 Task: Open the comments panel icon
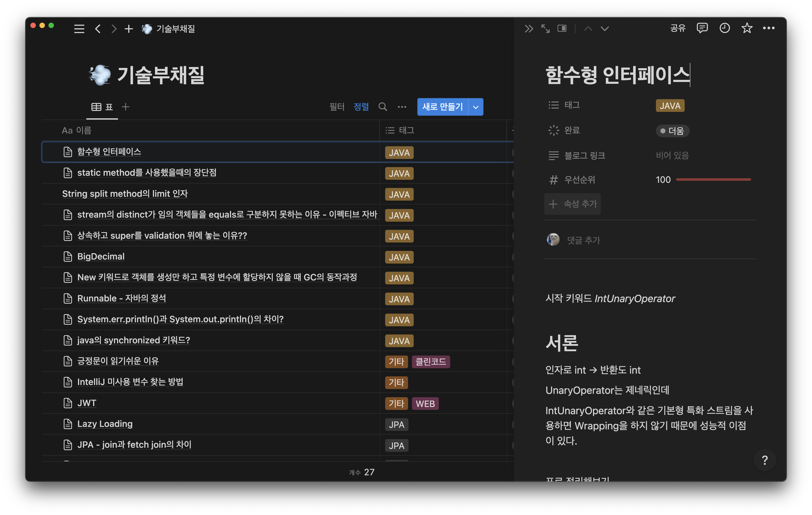702,28
